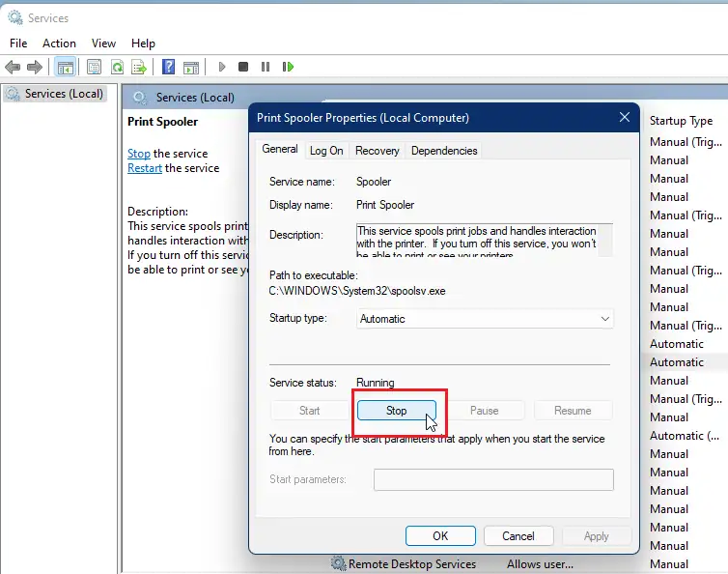Click the Resume button in the dialog
The width and height of the screenshot is (728, 574).
573,411
